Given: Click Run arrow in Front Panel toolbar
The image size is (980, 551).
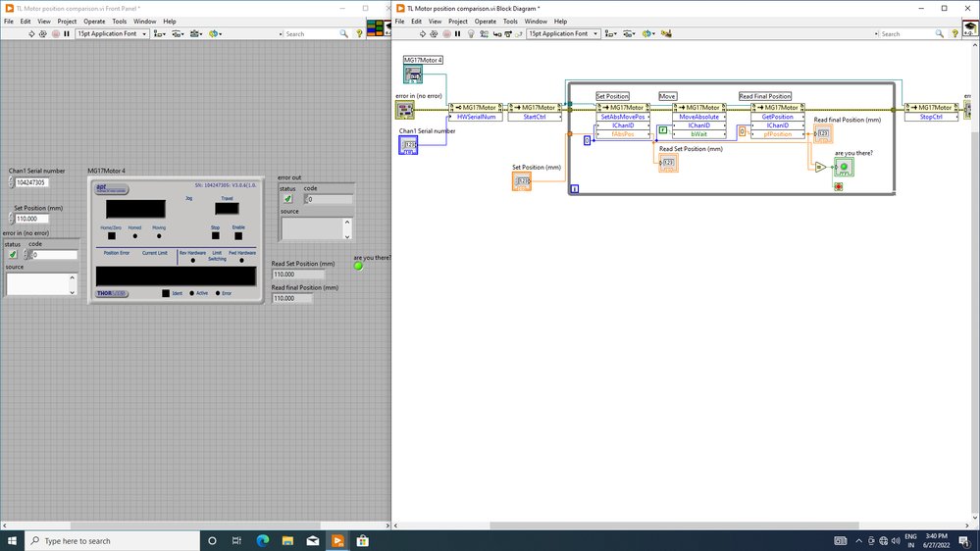Looking at the screenshot, I should [31, 34].
